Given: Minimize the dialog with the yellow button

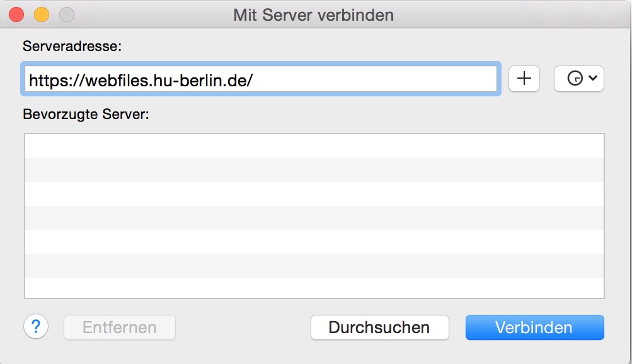Looking at the screenshot, I should pyautogui.click(x=42, y=14).
